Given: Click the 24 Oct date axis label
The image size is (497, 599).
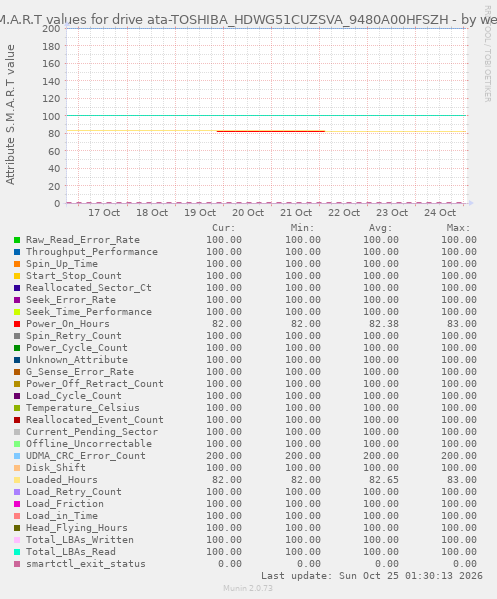Looking at the screenshot, I should coord(440,213).
